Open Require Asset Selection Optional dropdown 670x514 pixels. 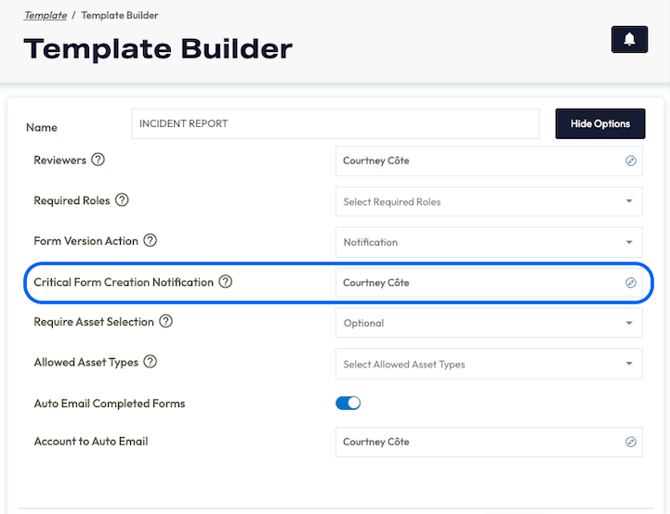pos(489,323)
